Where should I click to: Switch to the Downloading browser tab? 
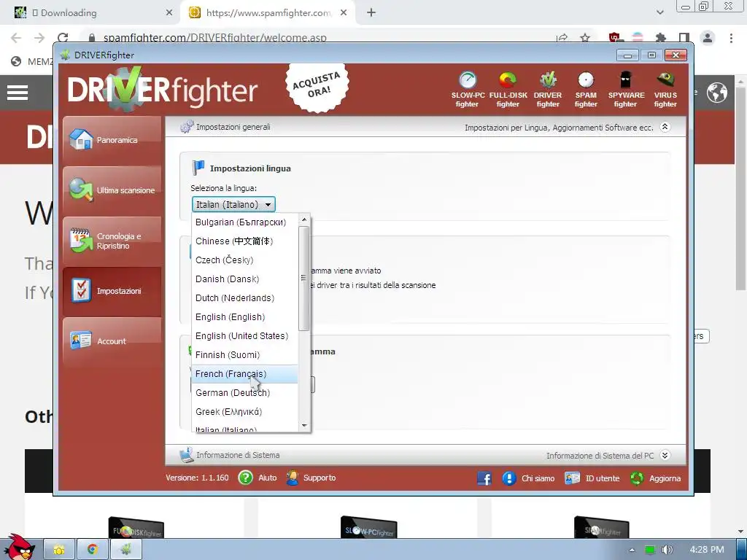(x=90, y=13)
